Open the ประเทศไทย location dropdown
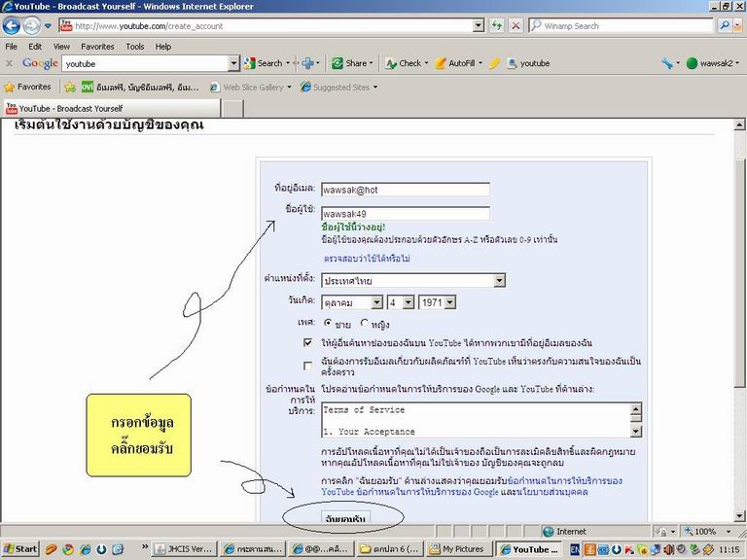Viewport: 747px width, 560px height. [x=413, y=280]
